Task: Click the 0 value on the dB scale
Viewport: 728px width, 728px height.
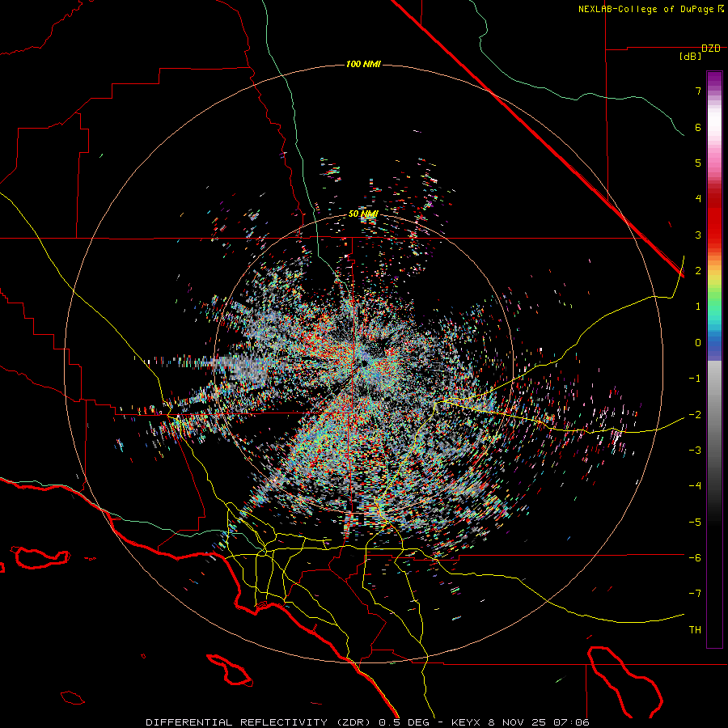Action: tap(698, 343)
